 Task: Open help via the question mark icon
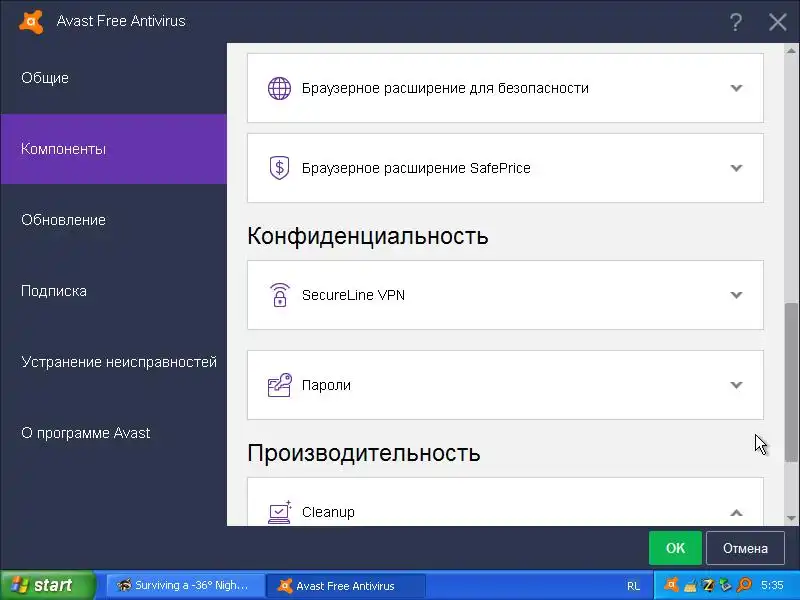[735, 22]
